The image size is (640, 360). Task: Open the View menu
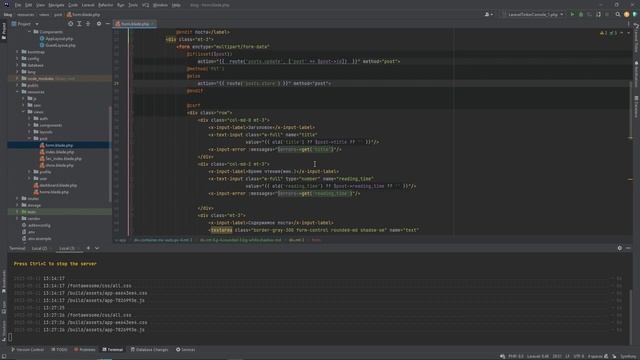[x=40, y=5]
